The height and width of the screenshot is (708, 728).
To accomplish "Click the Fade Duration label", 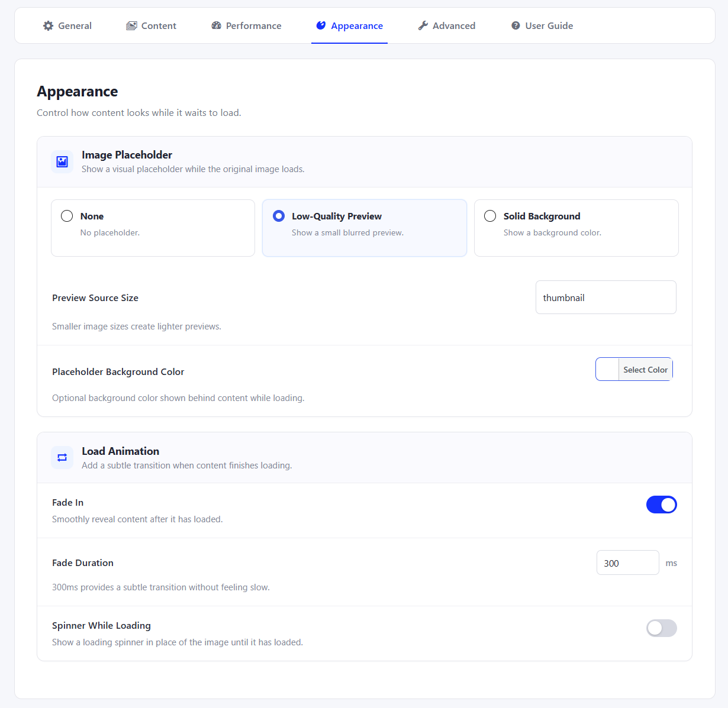I will [83, 563].
